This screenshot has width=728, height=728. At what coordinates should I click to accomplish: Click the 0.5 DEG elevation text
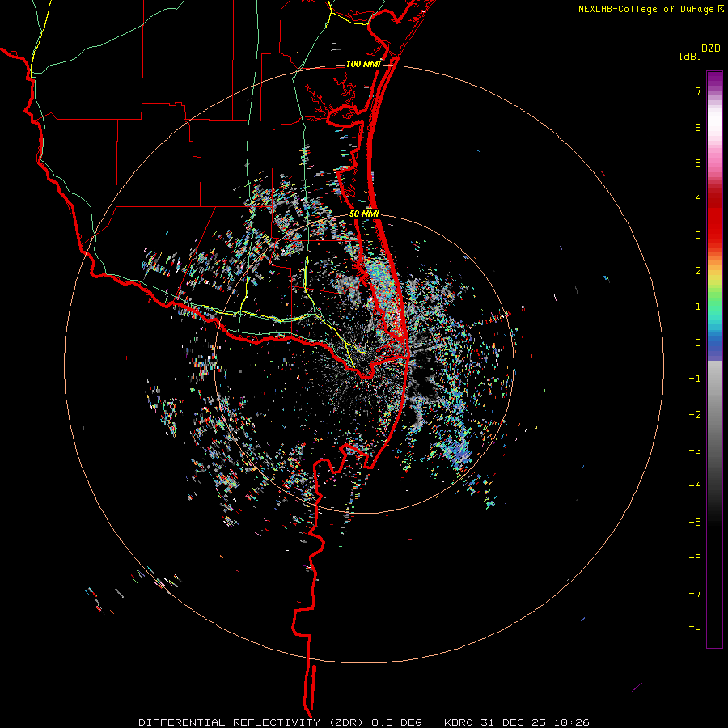click(x=397, y=722)
